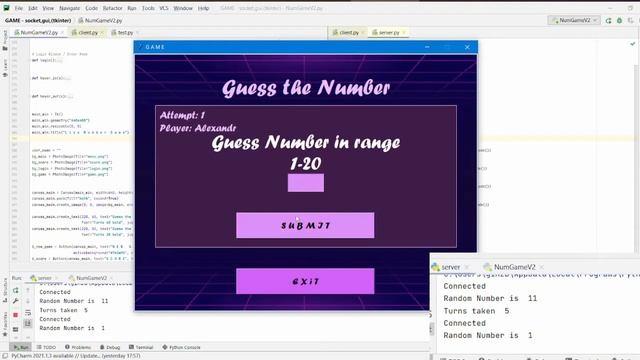Click the green checkmark inspection icon in editor
Image resolution: width=640 pixels, height=360 pixels.
tap(632, 44)
